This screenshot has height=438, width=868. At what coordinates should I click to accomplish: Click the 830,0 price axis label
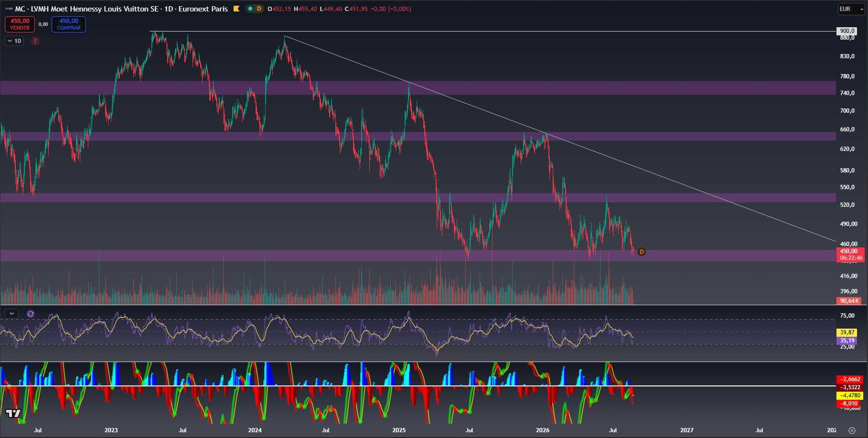[847, 56]
